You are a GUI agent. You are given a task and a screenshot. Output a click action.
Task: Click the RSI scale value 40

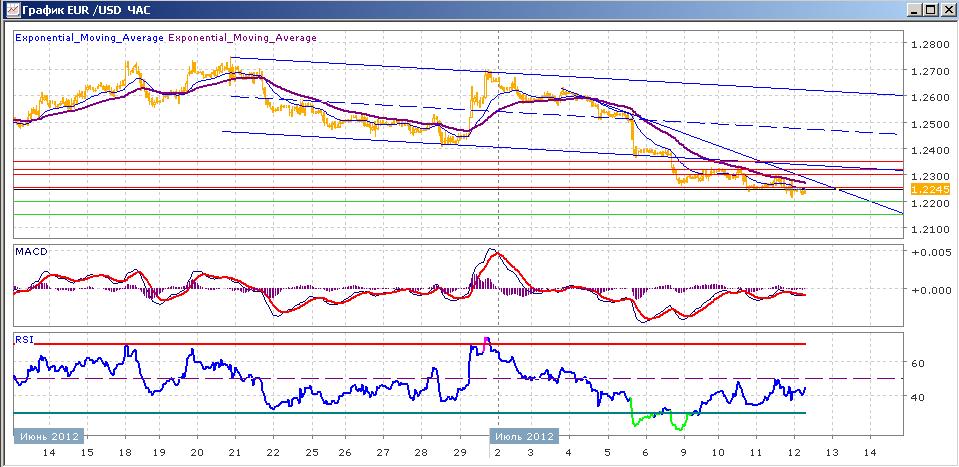click(918, 397)
